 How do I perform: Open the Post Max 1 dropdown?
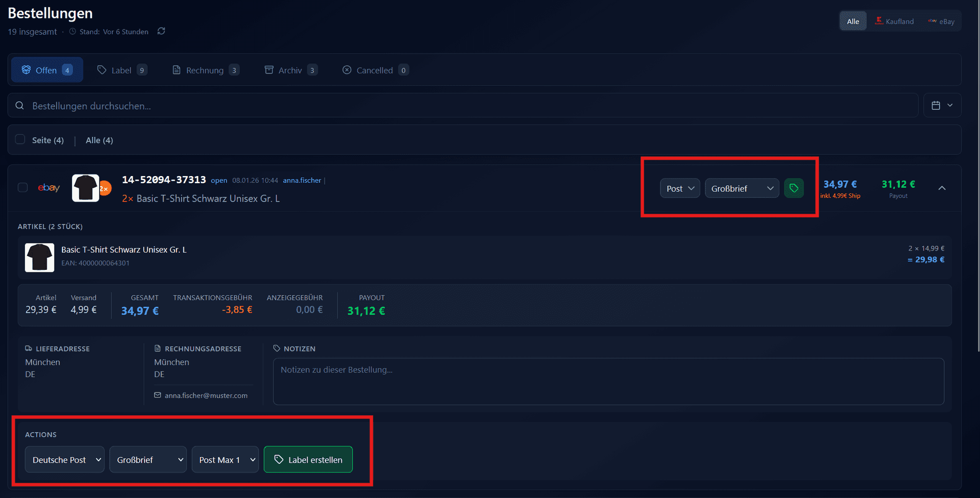tap(225, 460)
